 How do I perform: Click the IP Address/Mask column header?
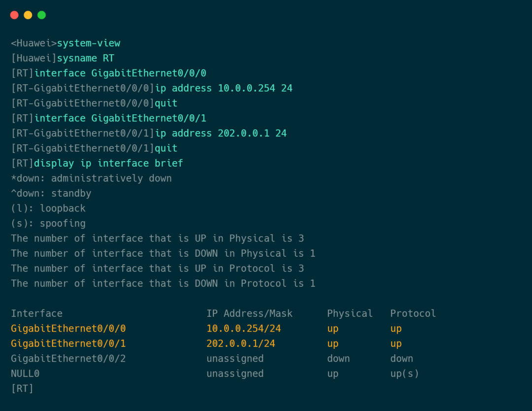(x=249, y=313)
